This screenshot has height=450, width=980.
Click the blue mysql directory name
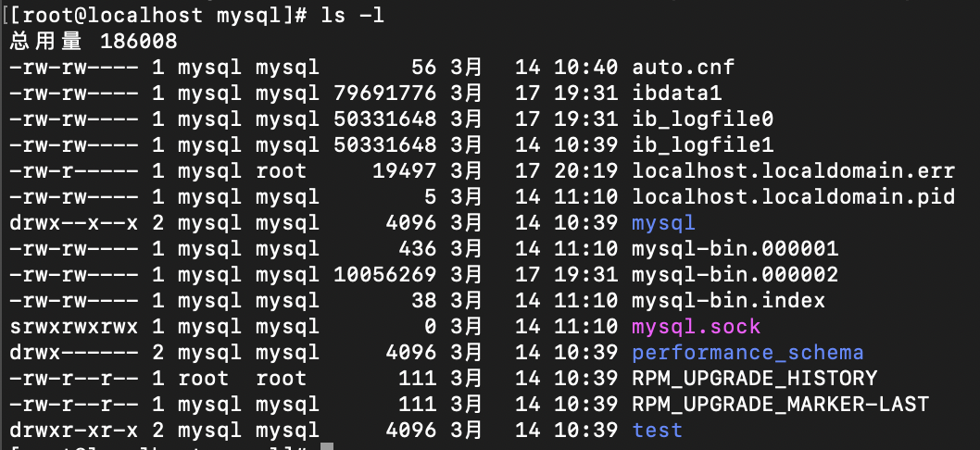[x=664, y=223]
